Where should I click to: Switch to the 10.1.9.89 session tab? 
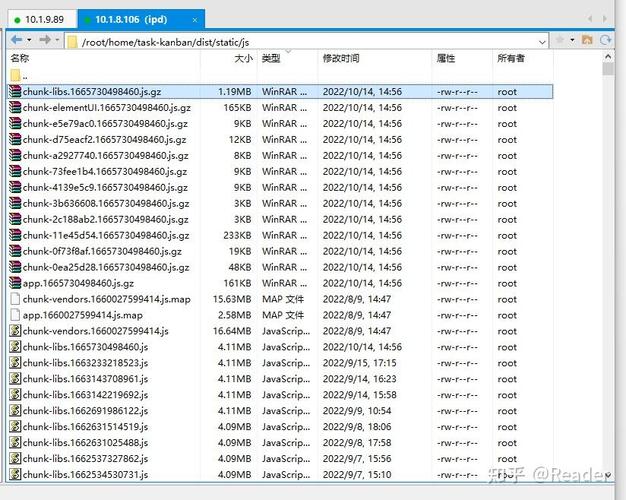coord(41,20)
